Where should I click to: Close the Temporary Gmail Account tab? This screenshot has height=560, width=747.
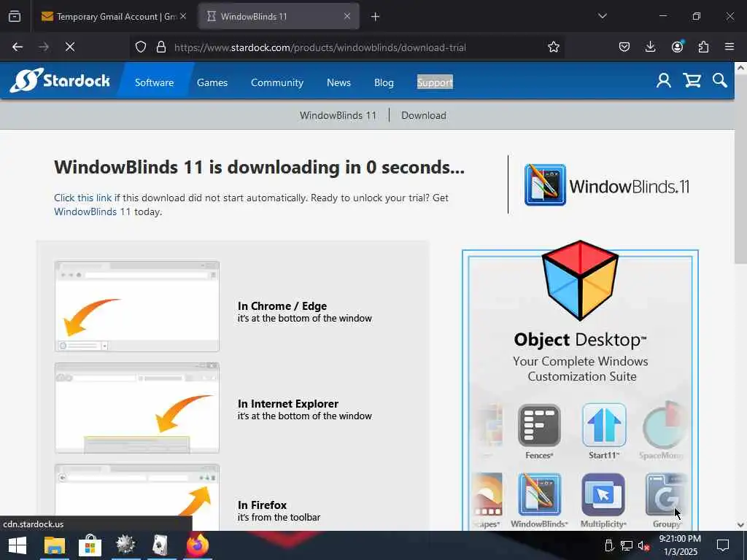[183, 16]
